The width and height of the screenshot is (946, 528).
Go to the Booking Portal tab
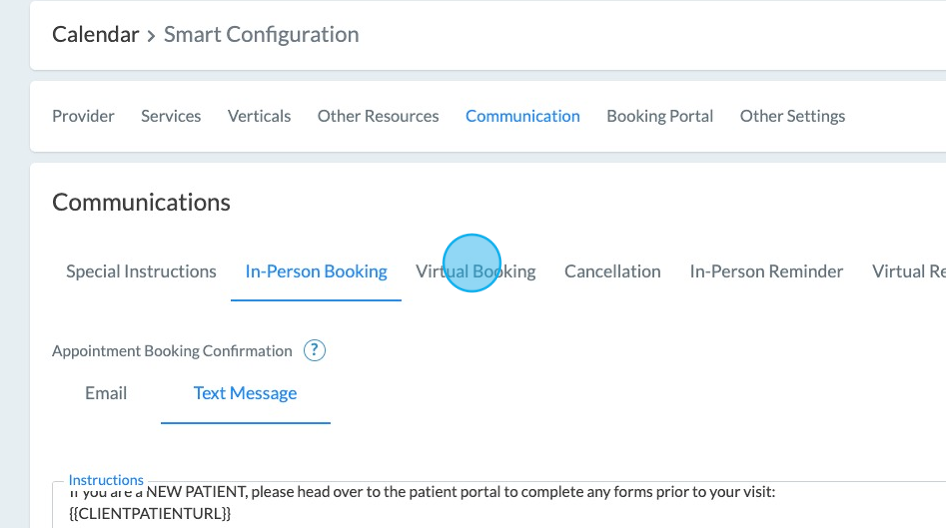coord(660,116)
